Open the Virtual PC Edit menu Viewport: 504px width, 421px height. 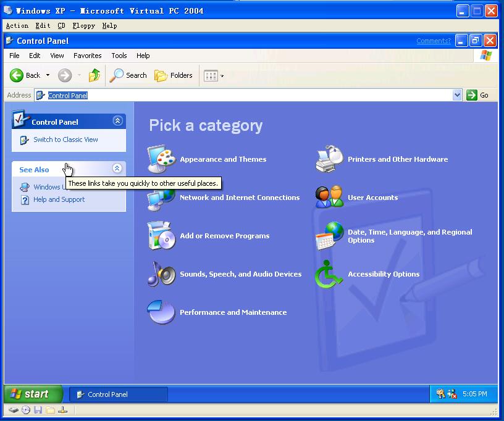click(x=43, y=26)
